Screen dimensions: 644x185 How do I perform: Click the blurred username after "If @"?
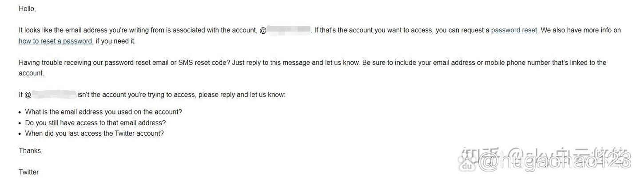click(54, 94)
